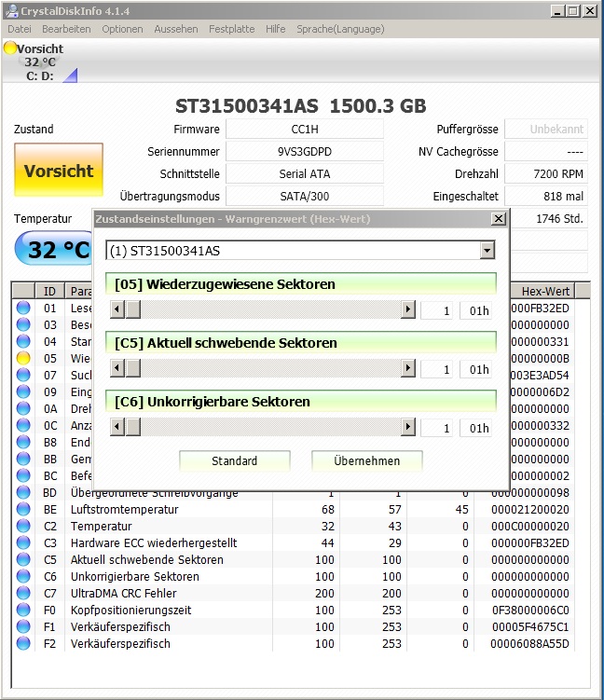Viewport: 604px width, 700px height.
Task: Click the blue status circle for ID F2
Action: pyautogui.click(x=23, y=643)
